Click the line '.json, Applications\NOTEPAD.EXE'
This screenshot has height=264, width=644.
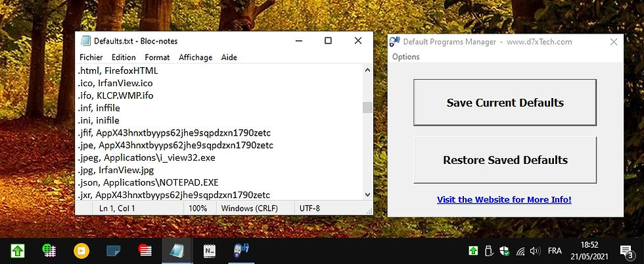coord(148,182)
